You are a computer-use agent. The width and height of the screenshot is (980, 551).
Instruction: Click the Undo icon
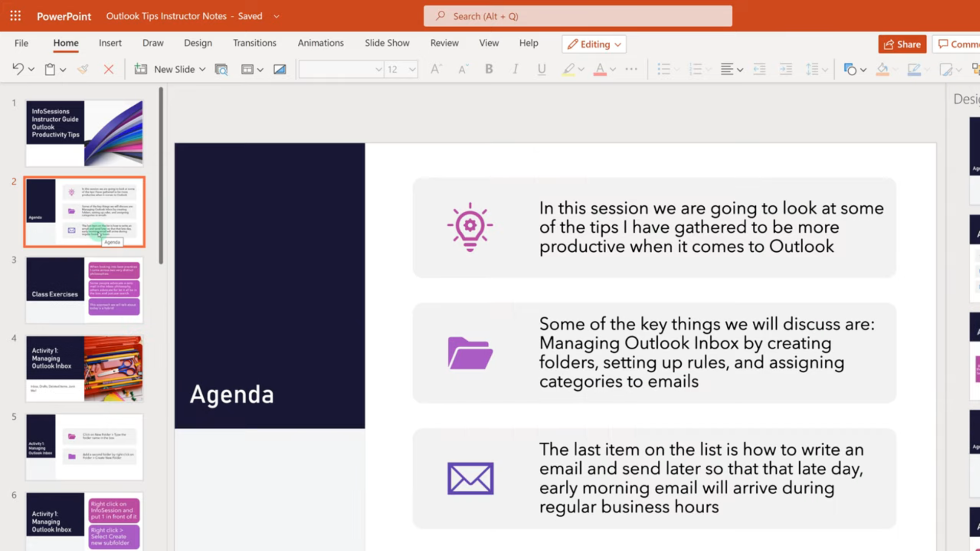pyautogui.click(x=18, y=69)
